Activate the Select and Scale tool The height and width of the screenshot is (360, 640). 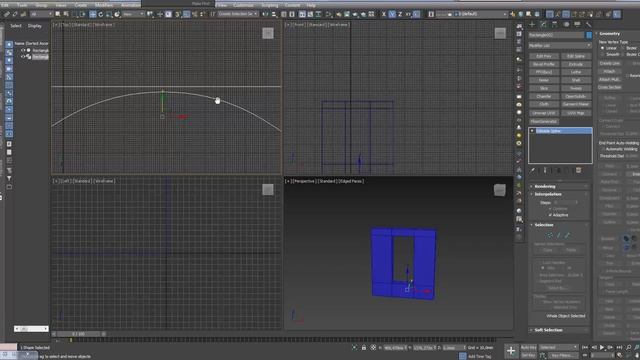pyautogui.click(x=109, y=14)
